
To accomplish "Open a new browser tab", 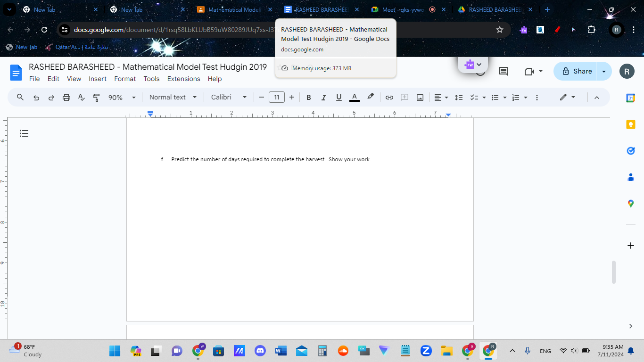I will click(547, 9).
